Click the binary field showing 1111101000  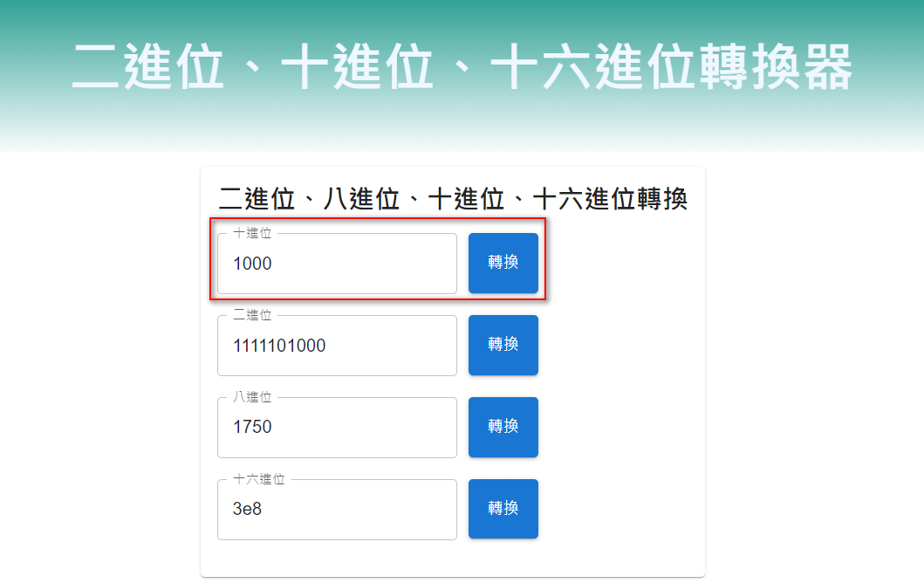336,345
